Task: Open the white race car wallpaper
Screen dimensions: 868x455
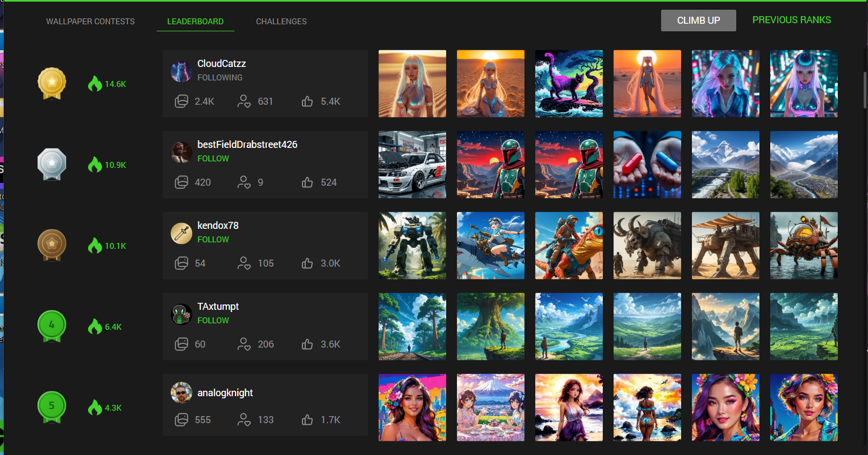Action: [412, 165]
